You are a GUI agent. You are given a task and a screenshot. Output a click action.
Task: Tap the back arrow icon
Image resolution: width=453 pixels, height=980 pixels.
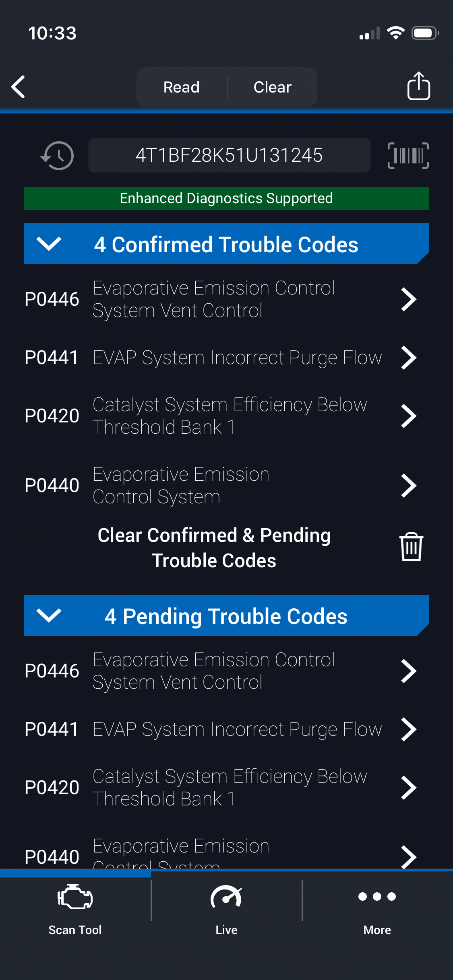[x=19, y=87]
